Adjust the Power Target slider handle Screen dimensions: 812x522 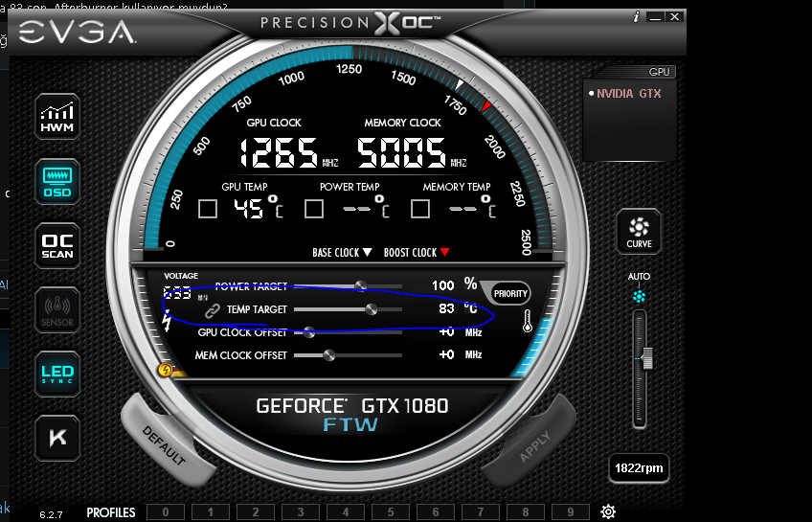[x=360, y=285]
